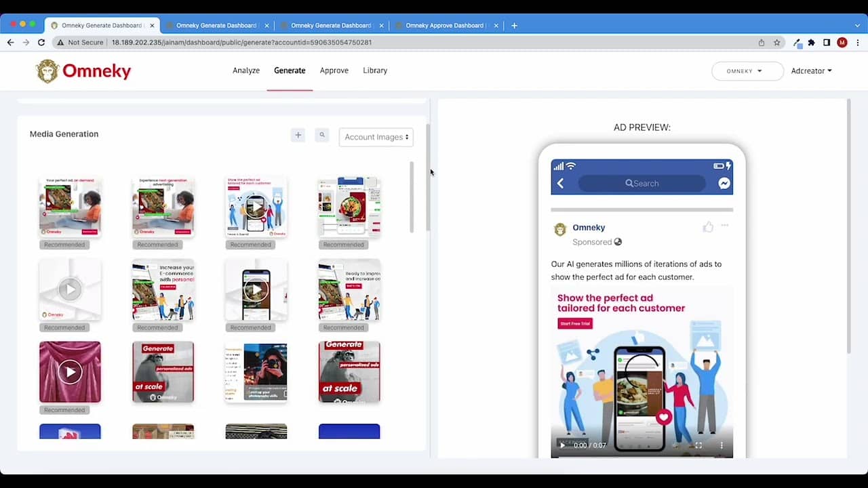Screen dimensions: 868x488
Task: Select the Generate tab
Action: tap(290, 70)
